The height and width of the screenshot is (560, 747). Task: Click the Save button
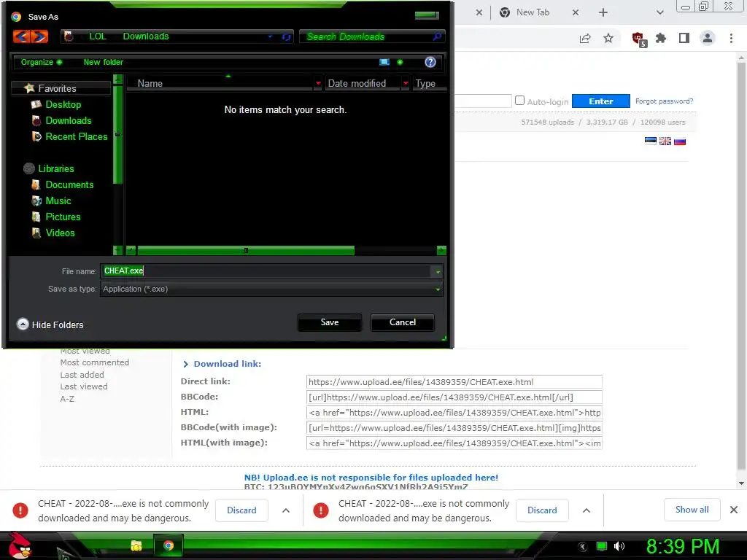coord(330,322)
